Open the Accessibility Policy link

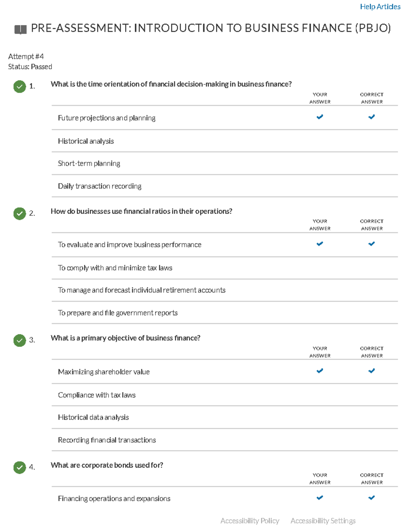coord(250,521)
